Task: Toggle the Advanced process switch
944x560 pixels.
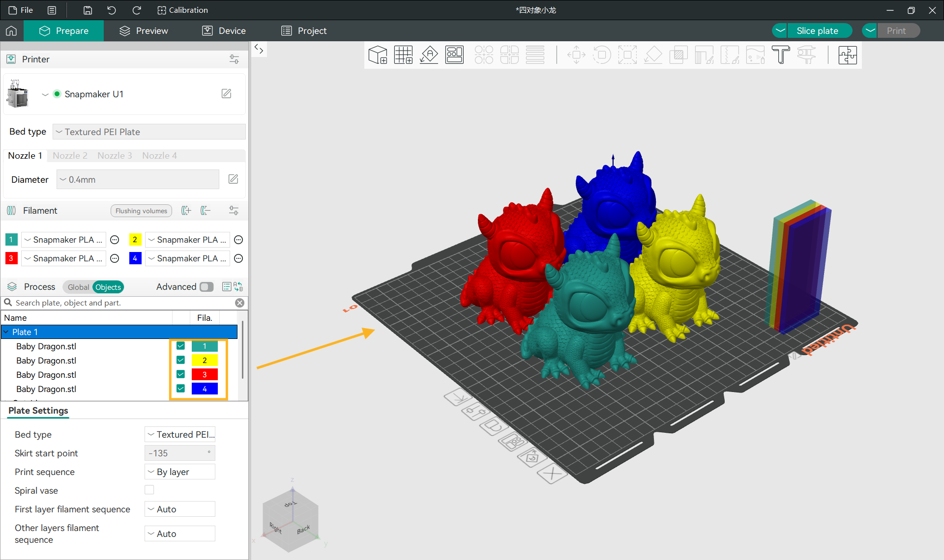Action: click(x=206, y=287)
